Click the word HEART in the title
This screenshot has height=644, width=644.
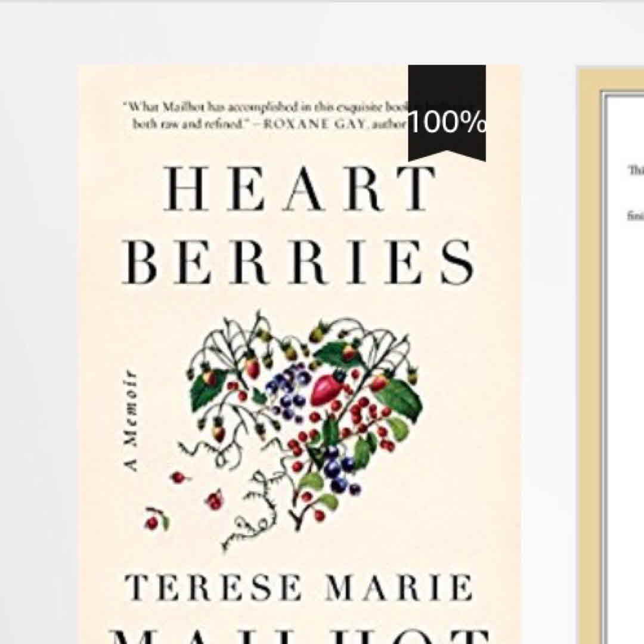click(x=299, y=188)
